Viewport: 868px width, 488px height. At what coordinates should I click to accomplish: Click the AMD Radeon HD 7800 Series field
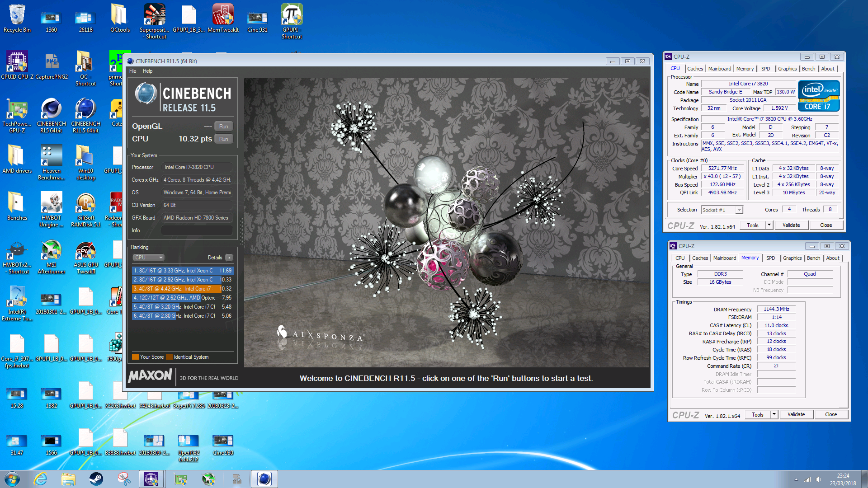(197, 218)
